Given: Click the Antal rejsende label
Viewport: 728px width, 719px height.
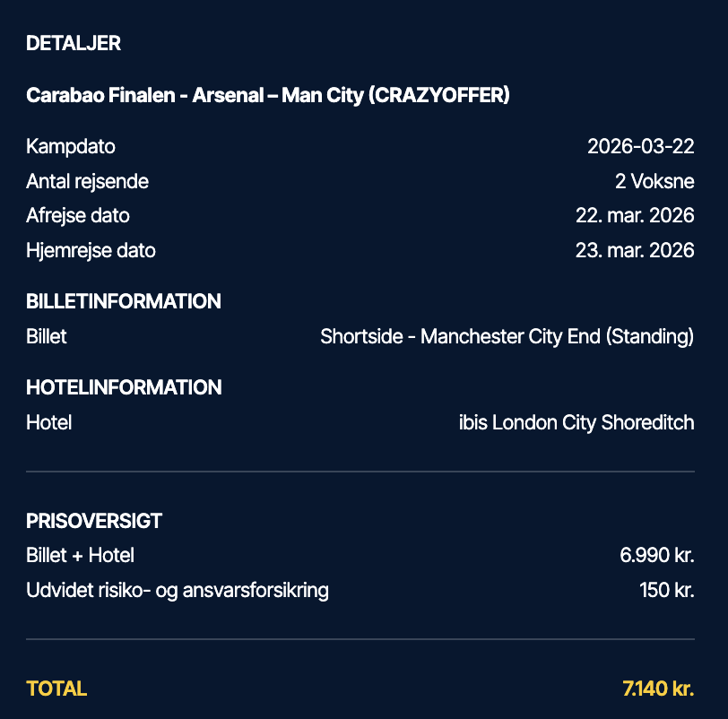Looking at the screenshot, I should coord(88,181).
